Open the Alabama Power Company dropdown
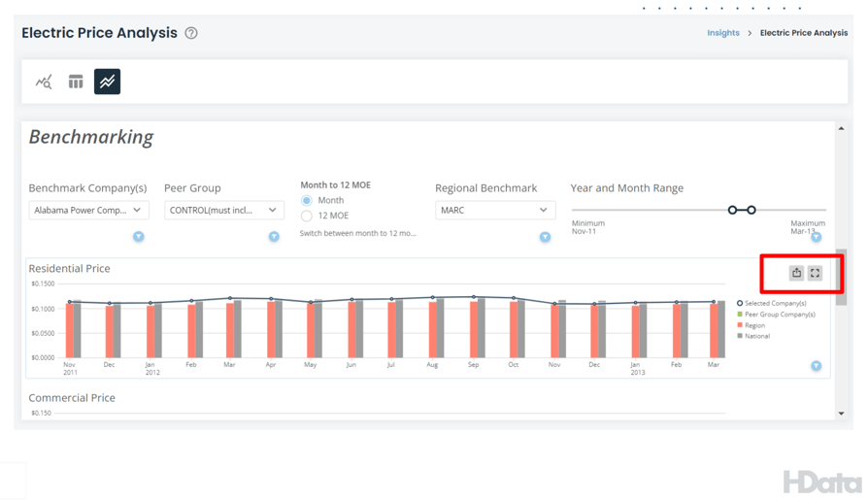 pyautogui.click(x=88, y=211)
